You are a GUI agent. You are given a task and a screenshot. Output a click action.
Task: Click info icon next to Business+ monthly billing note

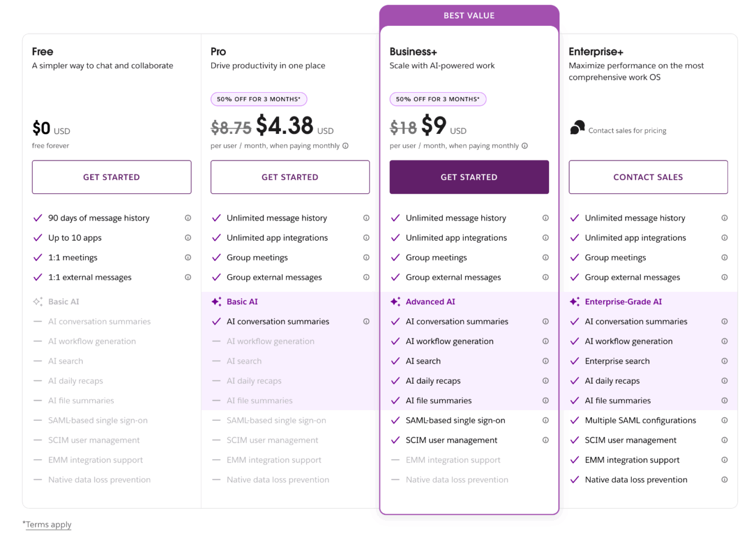click(x=524, y=146)
